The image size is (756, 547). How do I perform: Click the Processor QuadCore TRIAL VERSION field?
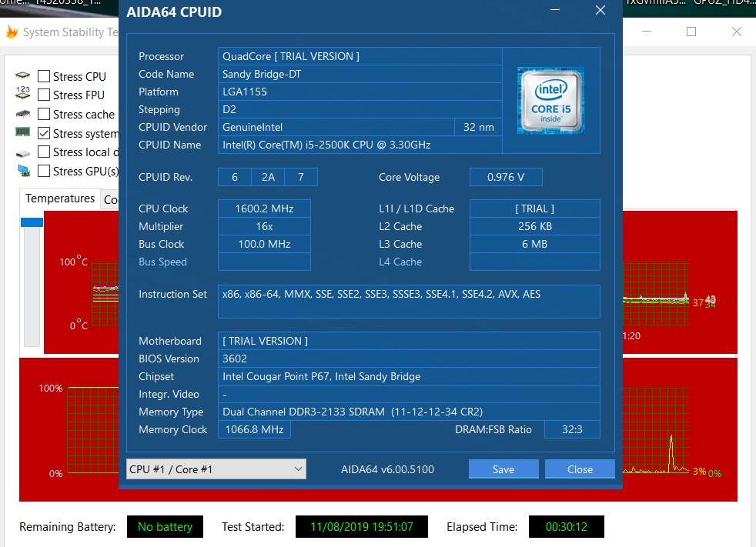coord(360,56)
